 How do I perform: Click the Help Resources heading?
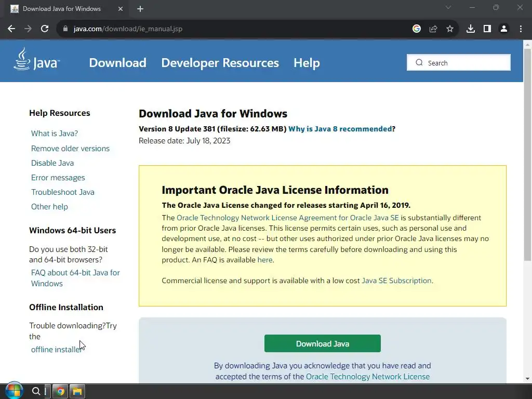pyautogui.click(x=60, y=113)
